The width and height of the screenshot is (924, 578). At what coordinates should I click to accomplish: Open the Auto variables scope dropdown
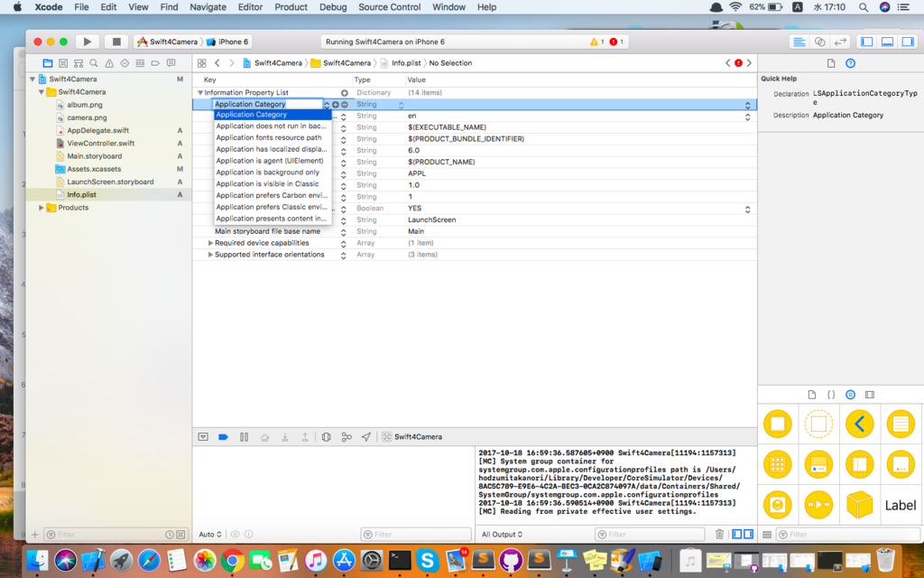[209, 535]
